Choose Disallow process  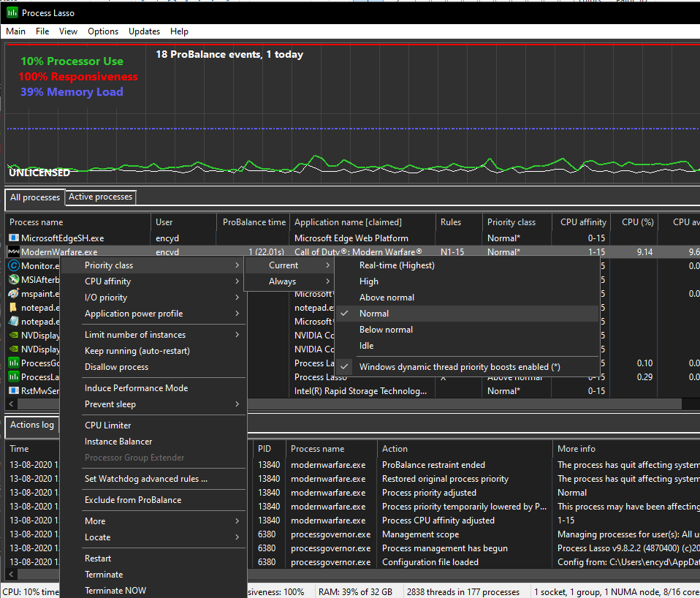(x=153, y=367)
